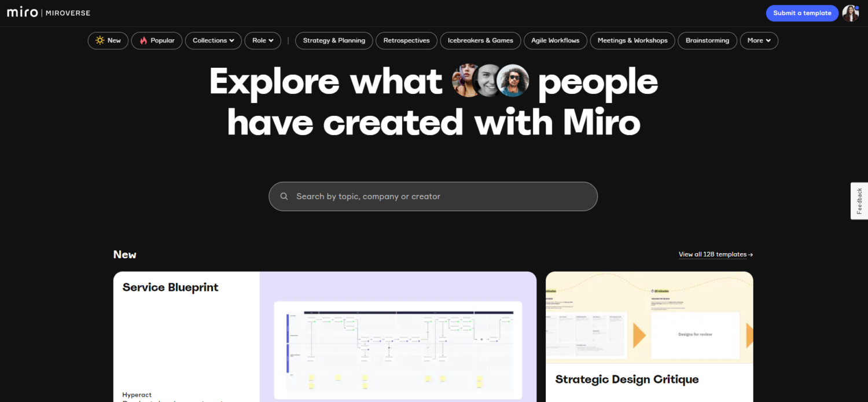Viewport: 868px width, 402px height.
Task: Open the Strategic Design Critique preview image
Action: (649, 317)
